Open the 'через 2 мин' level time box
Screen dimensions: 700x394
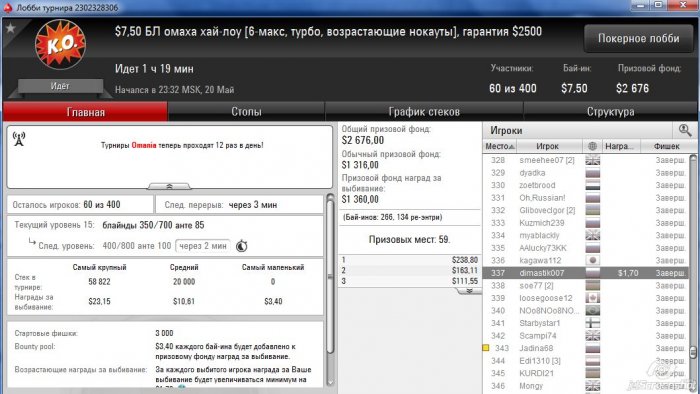pos(203,246)
